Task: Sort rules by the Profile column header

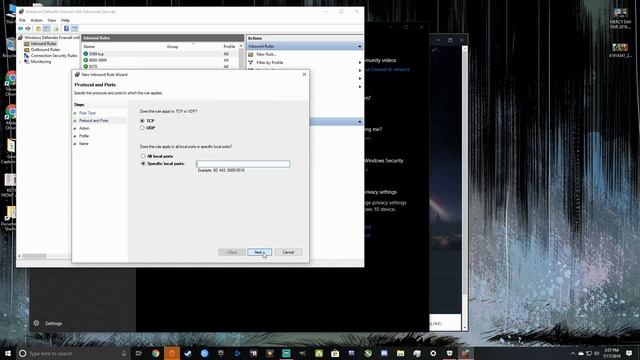Action: tap(229, 47)
